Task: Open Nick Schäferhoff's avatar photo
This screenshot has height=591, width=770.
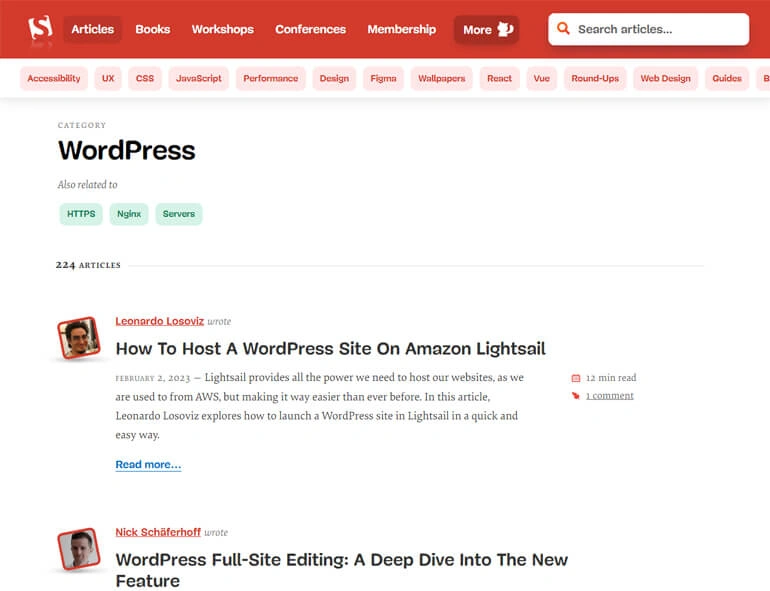Action: [78, 549]
